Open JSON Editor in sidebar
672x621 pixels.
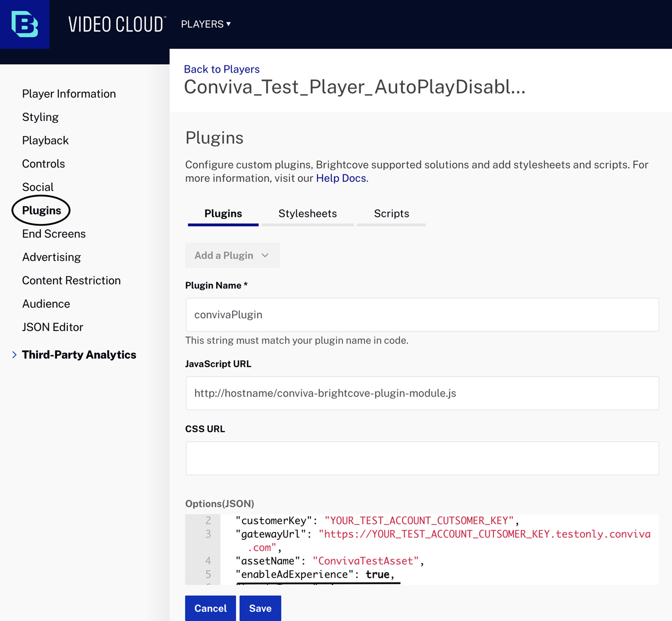coord(52,327)
